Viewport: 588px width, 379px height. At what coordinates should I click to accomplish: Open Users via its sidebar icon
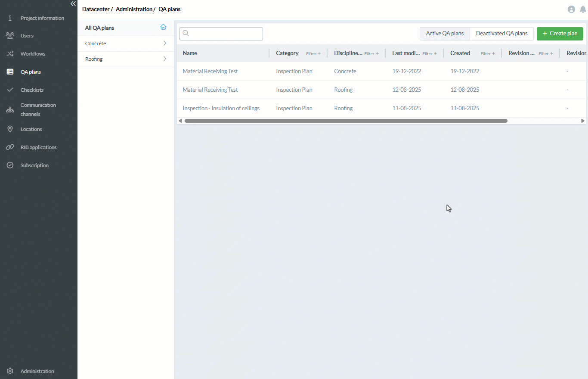coord(10,36)
